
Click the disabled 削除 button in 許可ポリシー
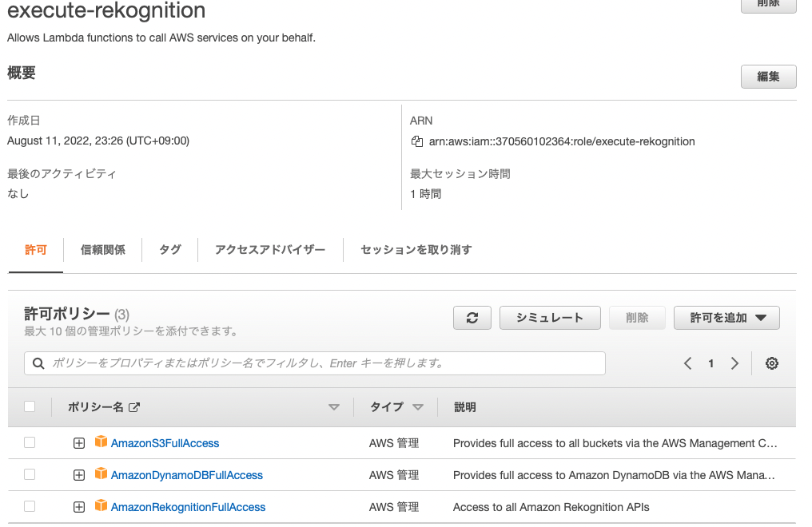(x=637, y=318)
